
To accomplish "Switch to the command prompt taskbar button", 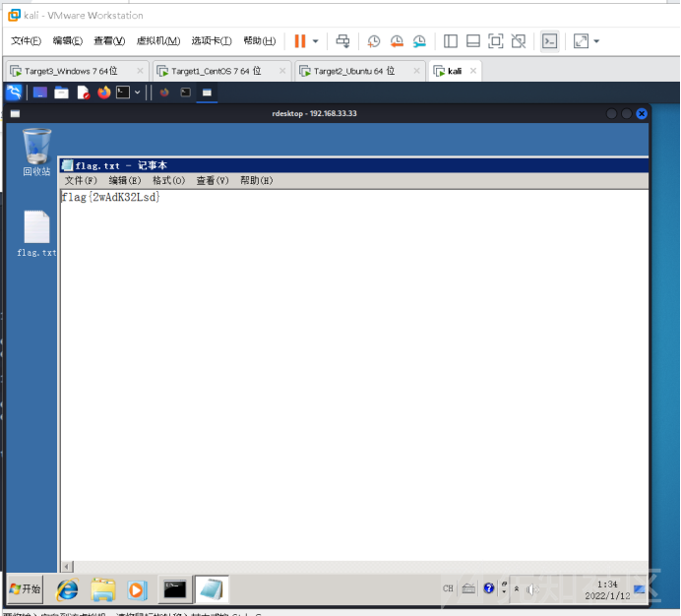I will 175,590.
